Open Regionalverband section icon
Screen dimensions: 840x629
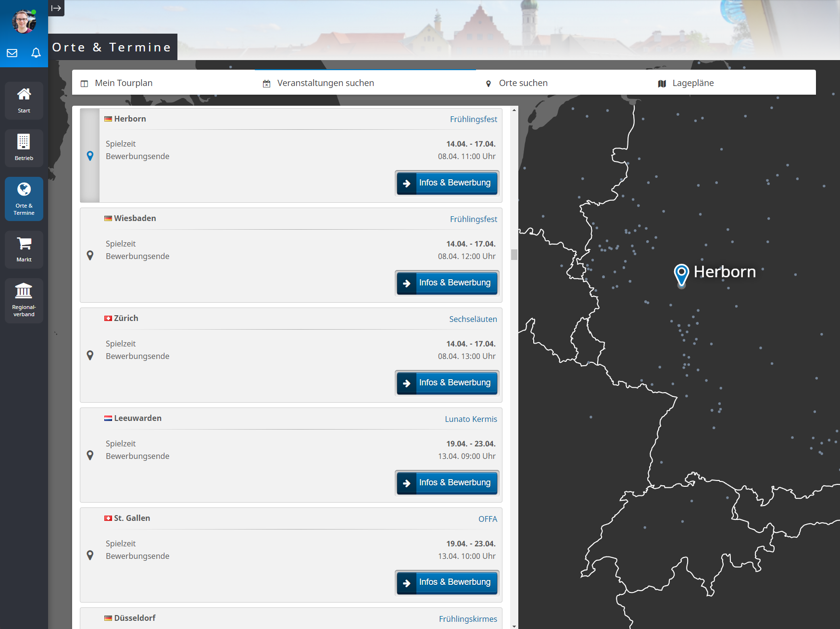24,300
